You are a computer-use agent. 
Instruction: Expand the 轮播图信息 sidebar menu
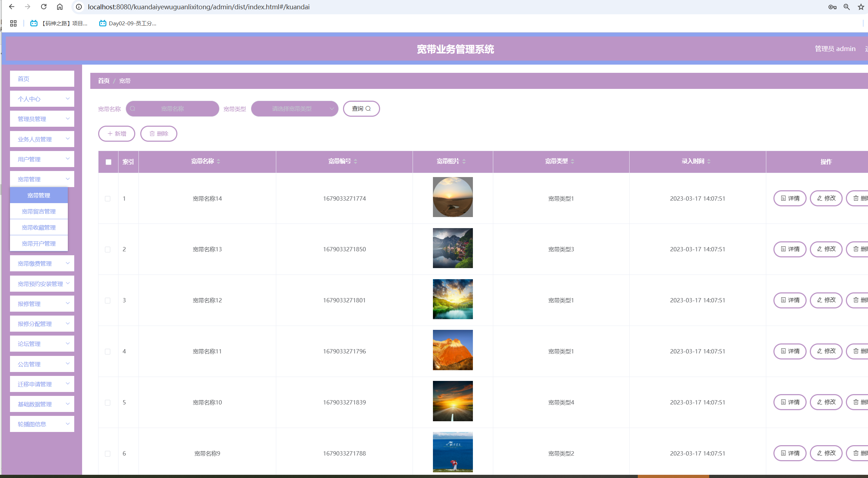[x=42, y=424]
